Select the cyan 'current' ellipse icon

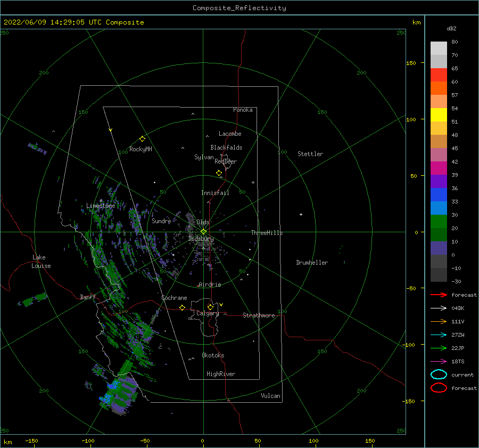point(439,374)
